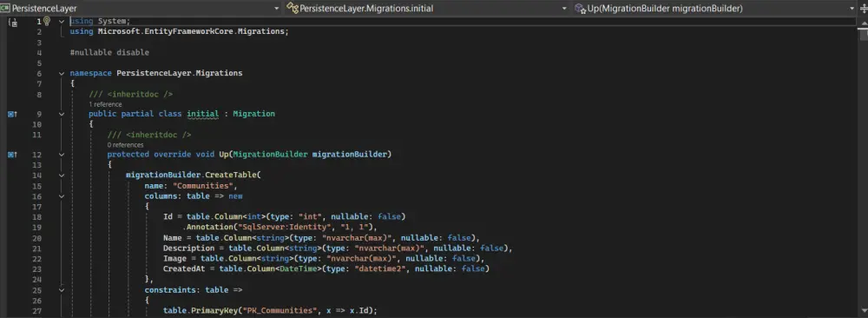The height and width of the screenshot is (318, 868).
Task: Click the 'Image' property on line 22
Action: click(x=174, y=259)
